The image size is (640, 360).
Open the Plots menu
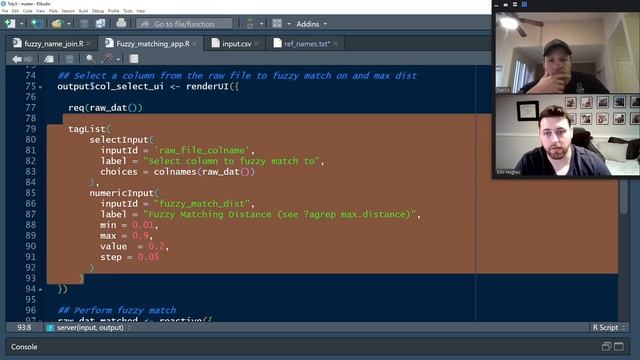(x=53, y=11)
